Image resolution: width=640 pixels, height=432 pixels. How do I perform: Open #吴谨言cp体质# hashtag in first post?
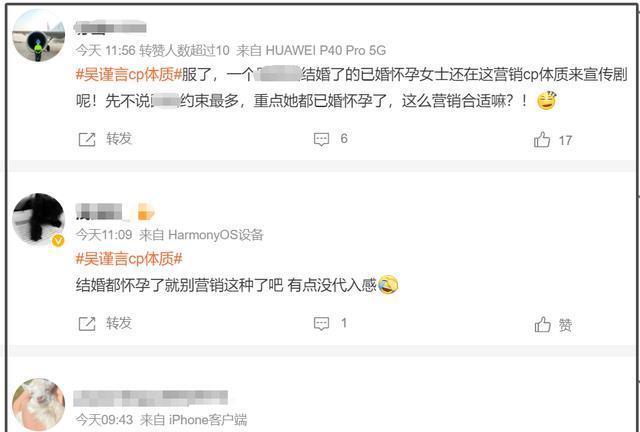point(129,75)
